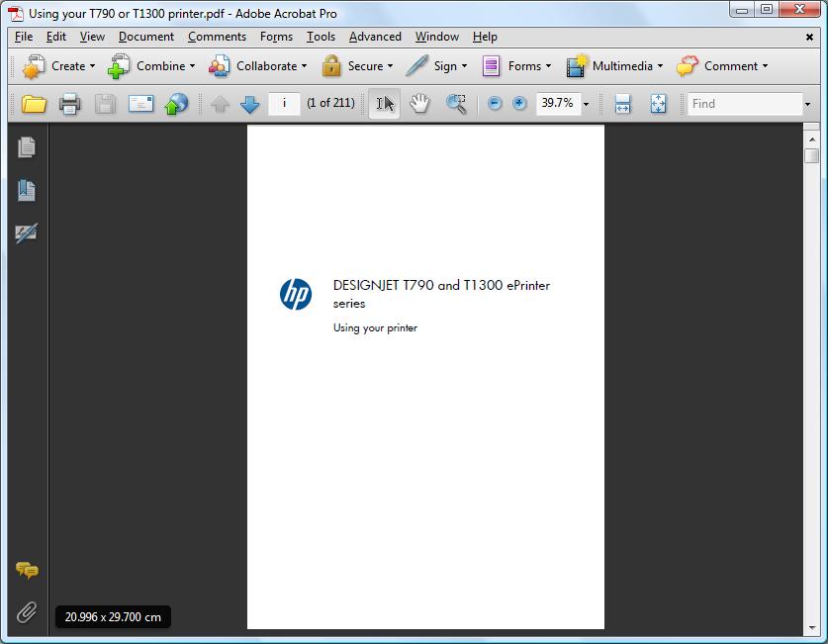
Task: Click the Combine files icon
Action: (x=119, y=66)
